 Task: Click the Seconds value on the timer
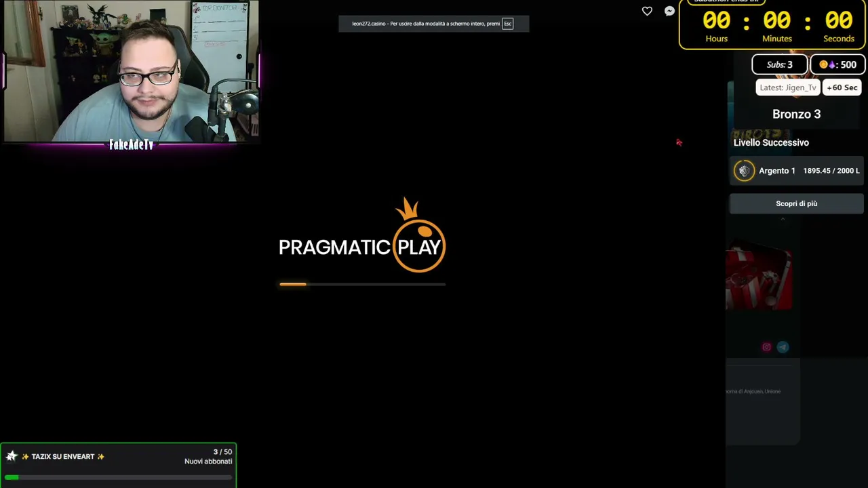pyautogui.click(x=839, y=21)
